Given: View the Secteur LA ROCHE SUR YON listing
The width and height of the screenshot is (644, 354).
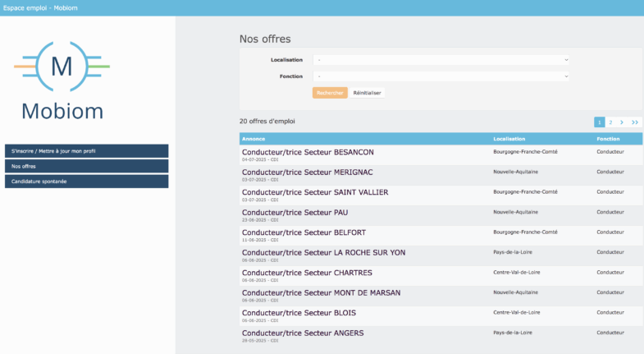Looking at the screenshot, I should 323,252.
